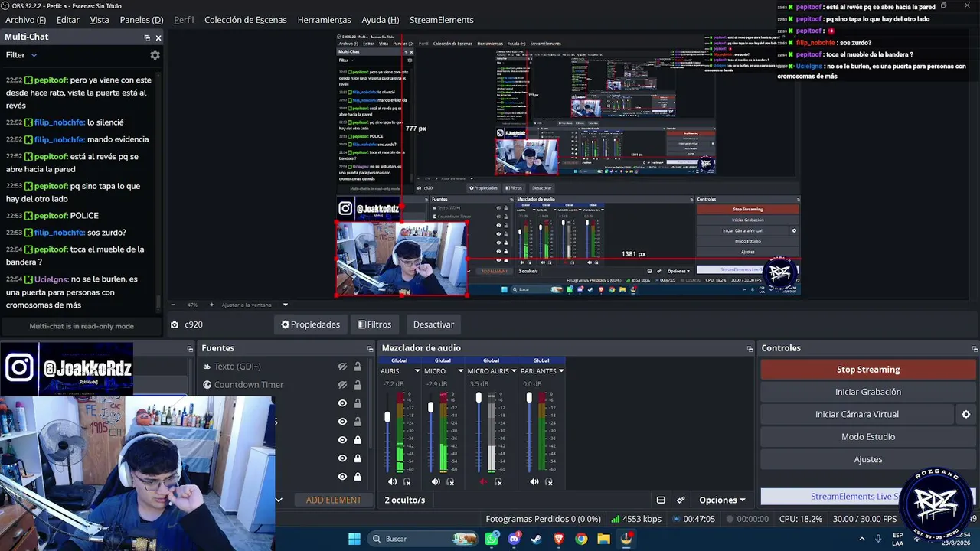Open Filtros for the c920 source
This screenshot has height=551, width=980.
click(374, 324)
